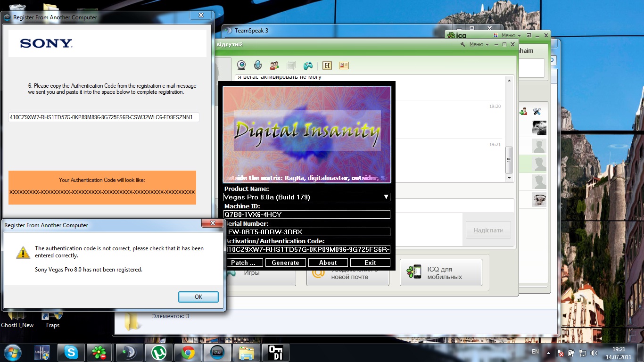Open the Lineage II taskbar icon

(42, 353)
